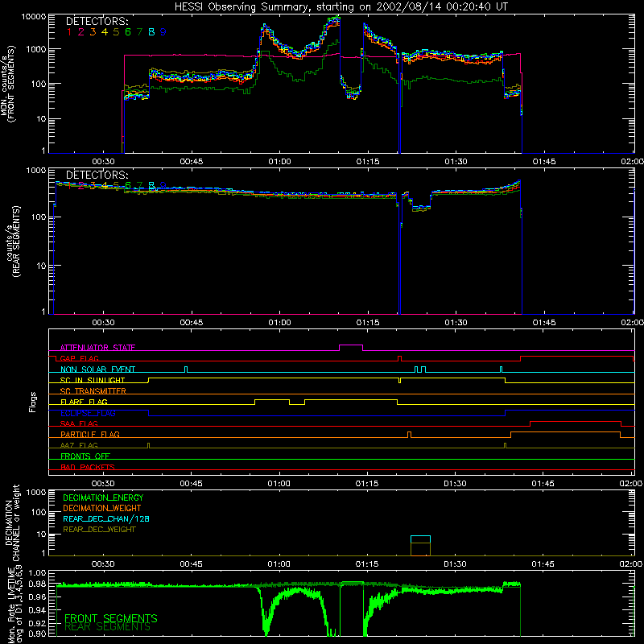644x644 pixels.
Task: Click the 00:30 tick label below rear segments plot
Action: [103, 323]
